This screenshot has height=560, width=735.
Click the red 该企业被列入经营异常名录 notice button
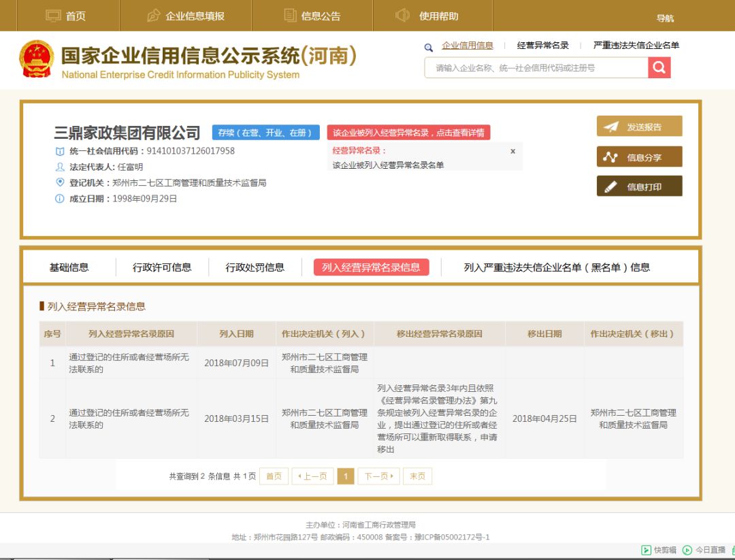[409, 133]
